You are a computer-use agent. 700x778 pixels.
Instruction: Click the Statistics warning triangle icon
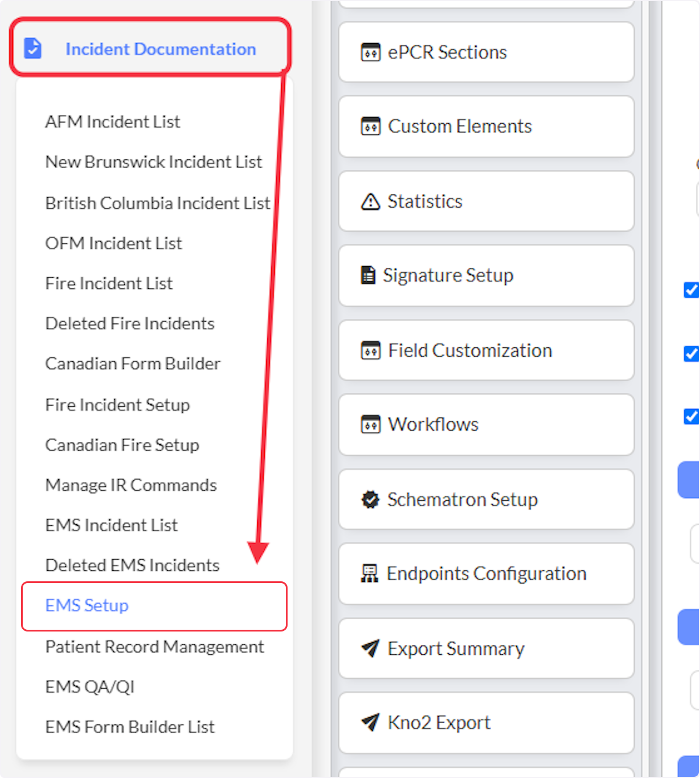pyautogui.click(x=370, y=202)
